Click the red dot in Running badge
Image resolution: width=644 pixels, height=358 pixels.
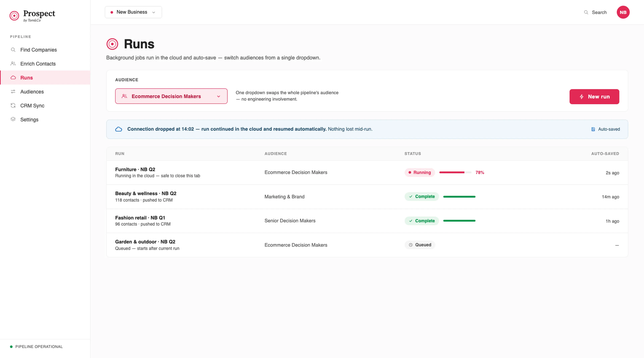click(x=410, y=172)
